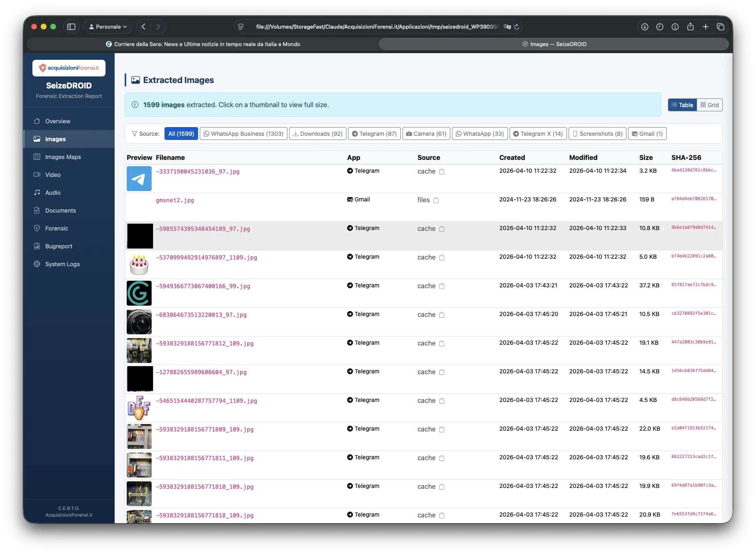Viewport: 756px width, 554px height.
Task: Filter images by Camera source
Action: click(x=426, y=134)
